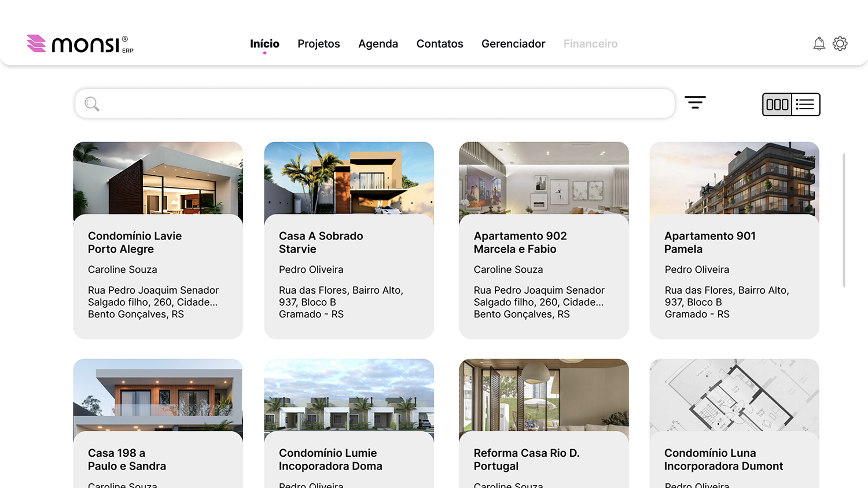
Task: Open the notifications bell
Action: coord(819,44)
